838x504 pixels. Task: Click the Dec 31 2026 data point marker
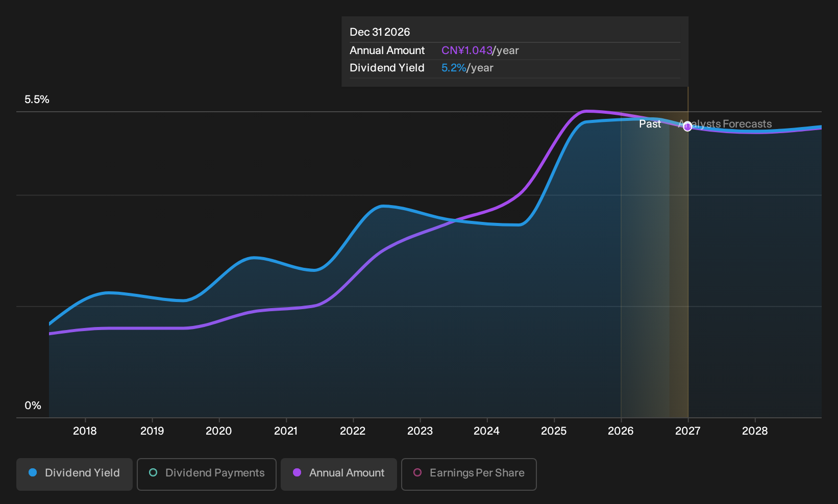(x=687, y=127)
